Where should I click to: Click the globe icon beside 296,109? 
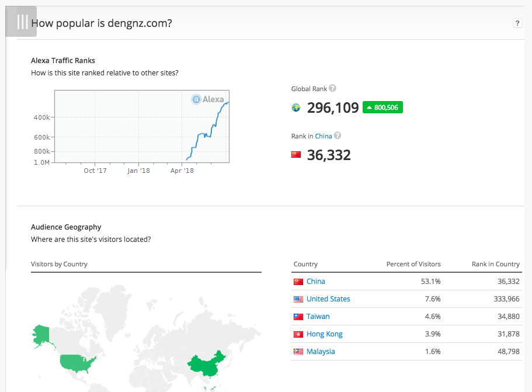296,107
